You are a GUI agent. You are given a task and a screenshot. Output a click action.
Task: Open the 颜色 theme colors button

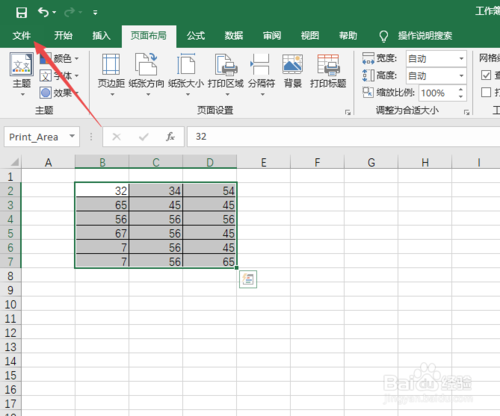coord(59,59)
